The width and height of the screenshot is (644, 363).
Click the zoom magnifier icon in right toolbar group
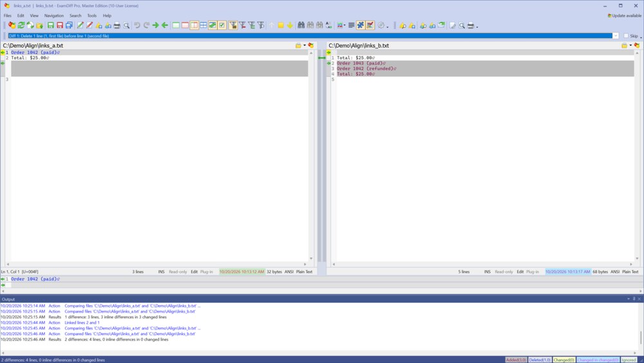[462, 26]
